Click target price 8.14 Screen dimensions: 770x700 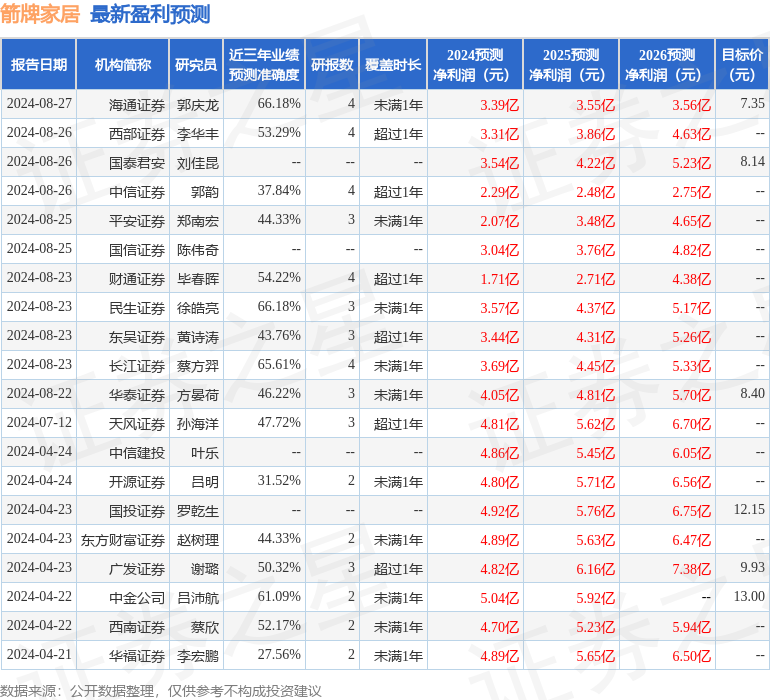click(752, 162)
